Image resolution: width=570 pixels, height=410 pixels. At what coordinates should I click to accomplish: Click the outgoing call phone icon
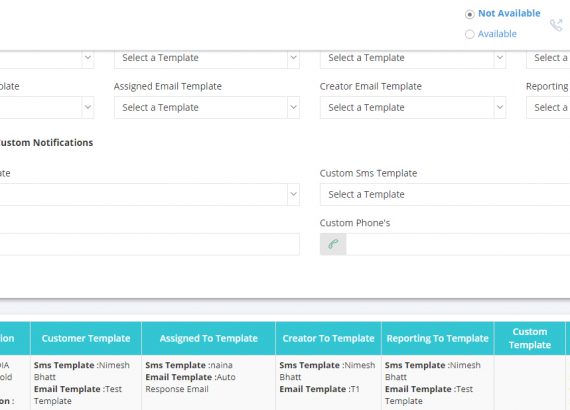point(556,25)
